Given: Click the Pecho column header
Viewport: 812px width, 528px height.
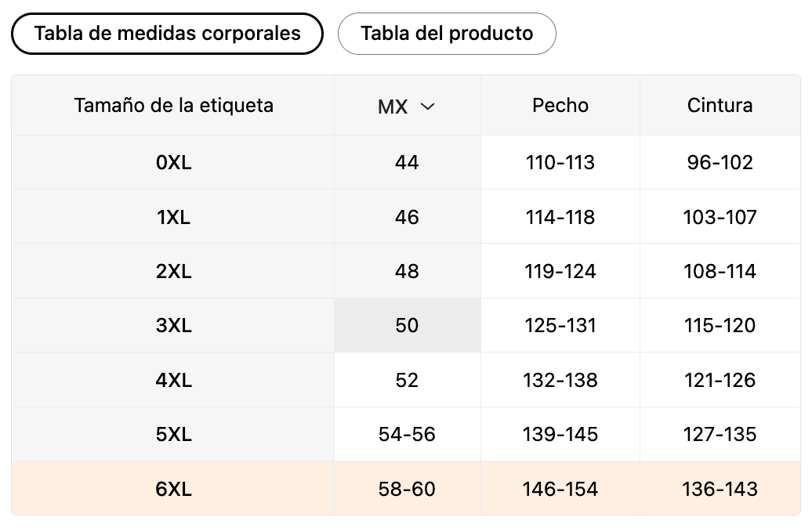Looking at the screenshot, I should [560, 105].
